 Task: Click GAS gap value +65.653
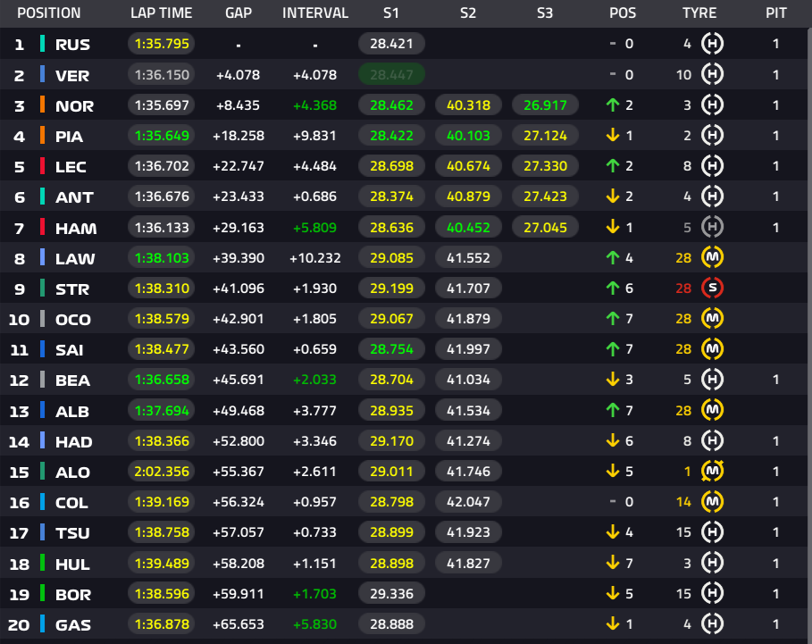(x=239, y=624)
